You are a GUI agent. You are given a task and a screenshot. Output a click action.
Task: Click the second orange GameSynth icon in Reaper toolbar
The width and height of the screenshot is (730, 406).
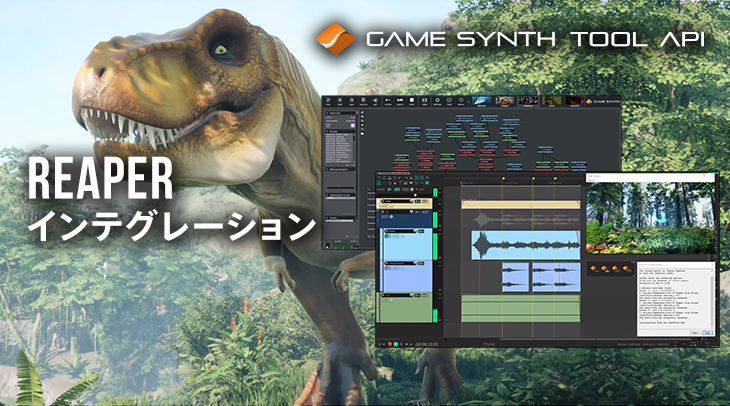coord(604,268)
